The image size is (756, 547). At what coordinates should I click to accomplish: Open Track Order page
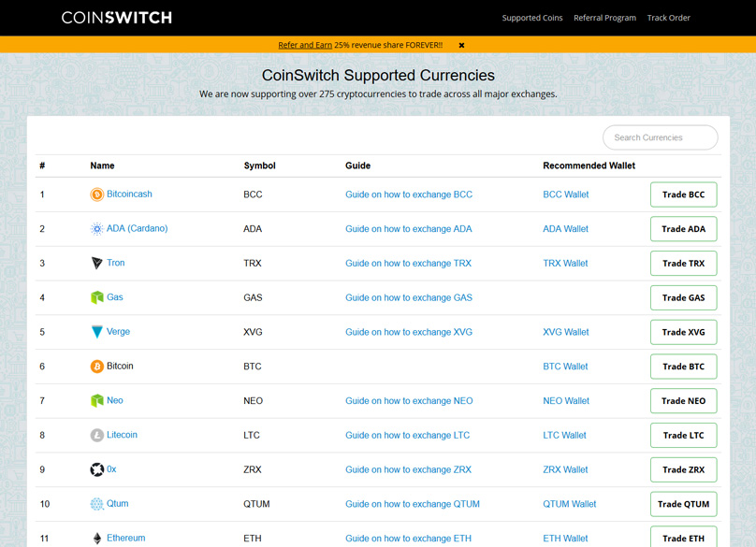click(x=668, y=18)
